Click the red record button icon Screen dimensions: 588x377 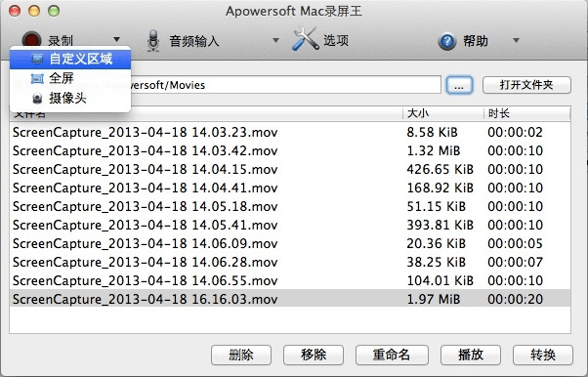[x=31, y=38]
